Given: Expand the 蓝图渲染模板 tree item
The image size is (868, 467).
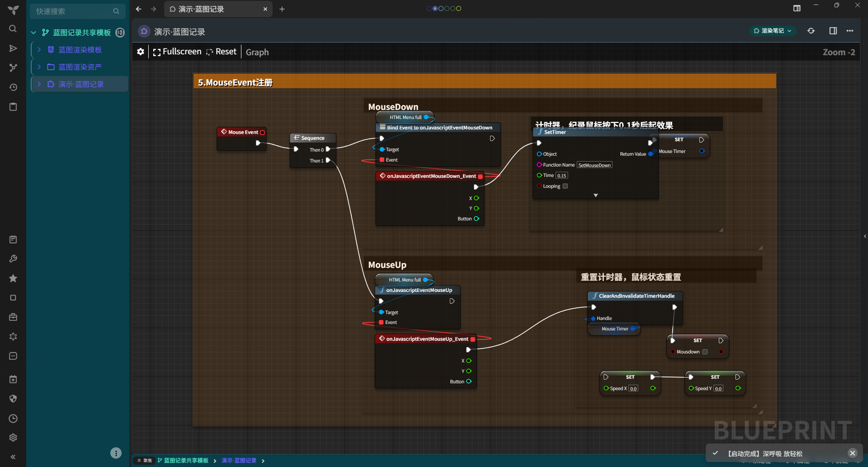Looking at the screenshot, I should click(39, 49).
